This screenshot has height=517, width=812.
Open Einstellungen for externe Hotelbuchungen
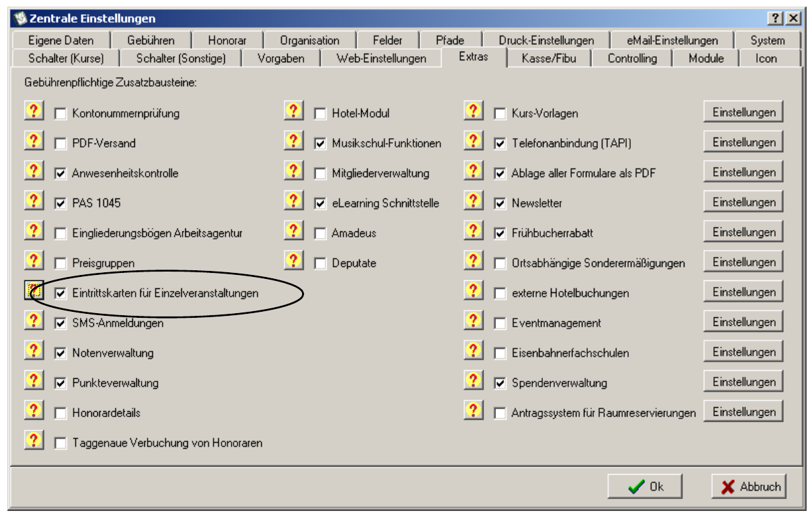click(x=744, y=292)
